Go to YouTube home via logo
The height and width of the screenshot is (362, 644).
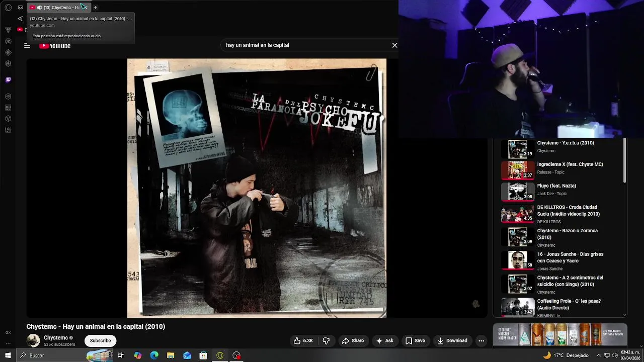[x=55, y=46]
